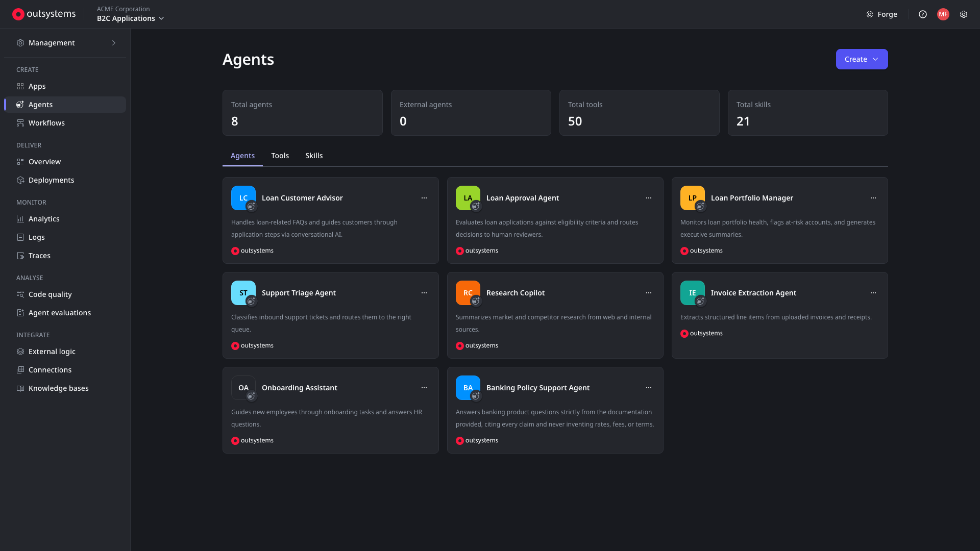Open Analytics in the sidebar
This screenshot has height=551, width=980.
[65, 219]
